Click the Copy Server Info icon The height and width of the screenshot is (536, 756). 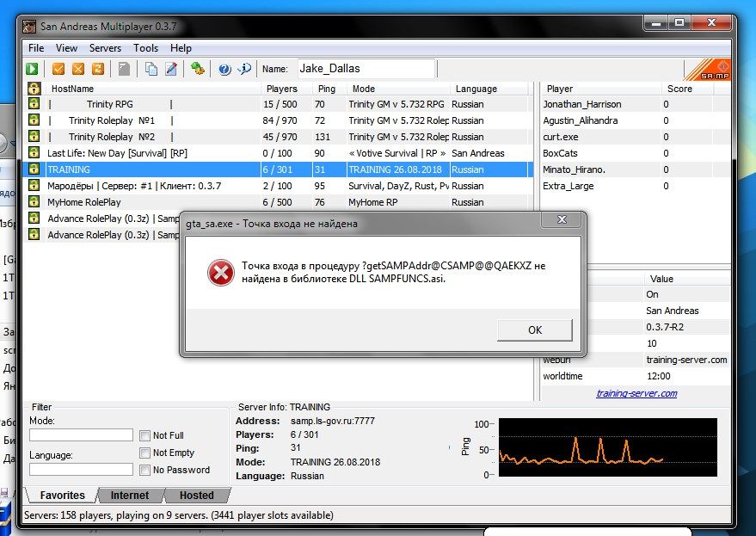[x=151, y=69]
